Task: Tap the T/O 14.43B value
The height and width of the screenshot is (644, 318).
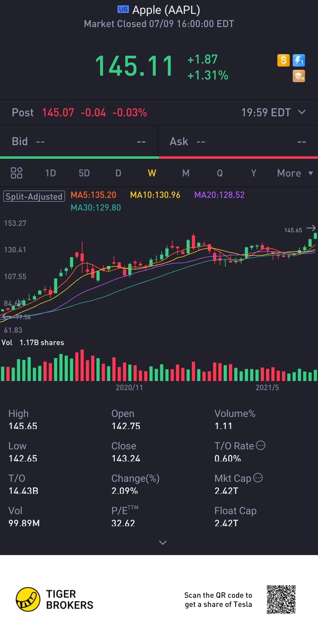Action: pos(23,491)
